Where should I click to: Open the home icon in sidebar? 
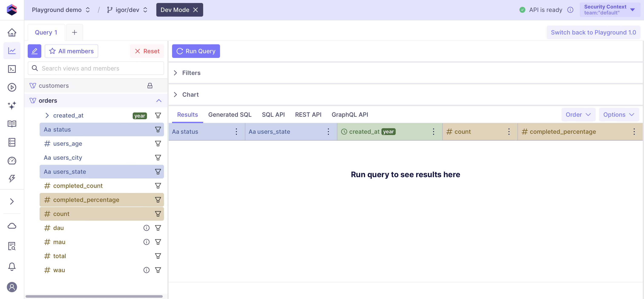[x=12, y=33]
